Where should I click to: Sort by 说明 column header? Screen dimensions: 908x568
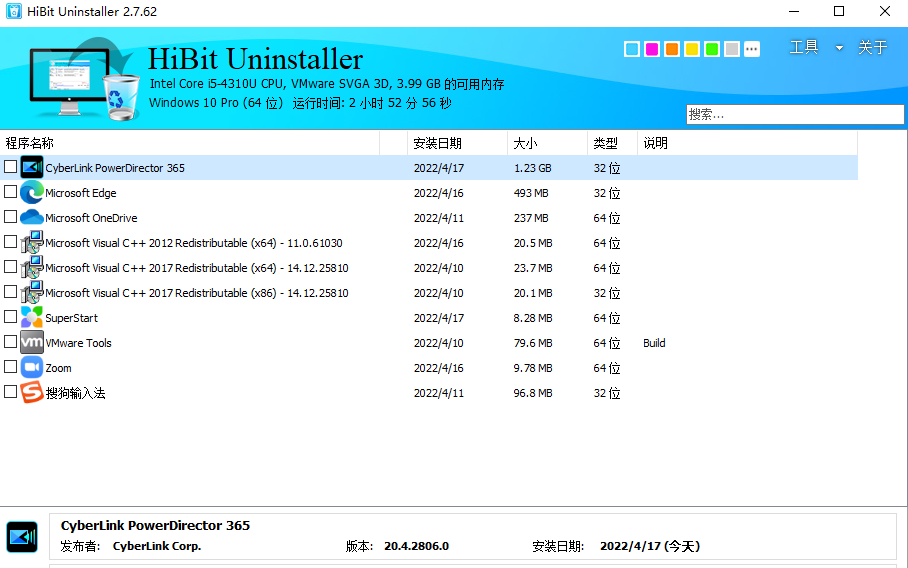[747, 143]
